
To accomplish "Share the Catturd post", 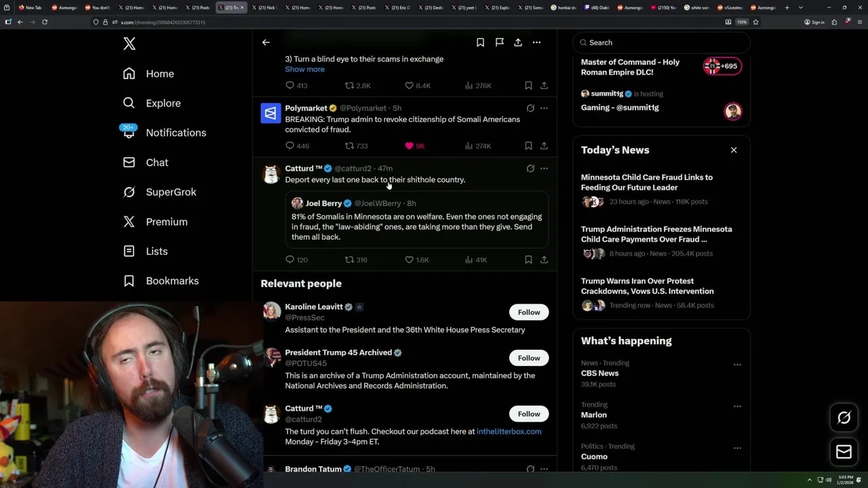I will coord(544,260).
